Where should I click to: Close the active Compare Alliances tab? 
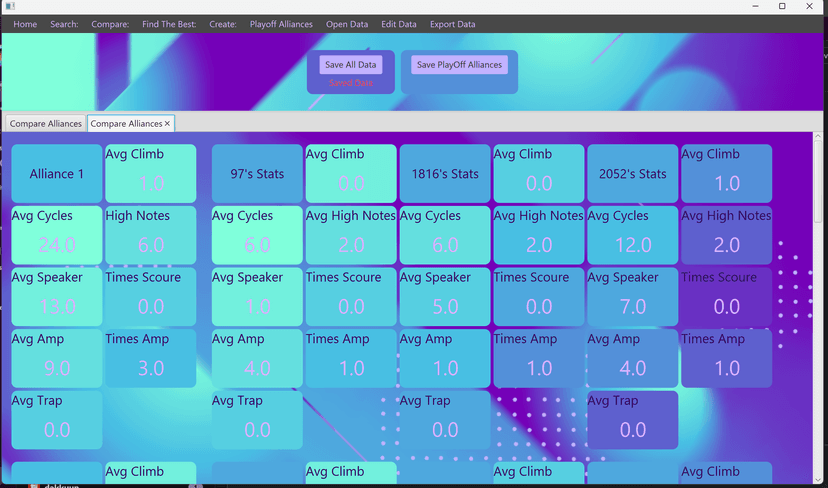(x=168, y=124)
